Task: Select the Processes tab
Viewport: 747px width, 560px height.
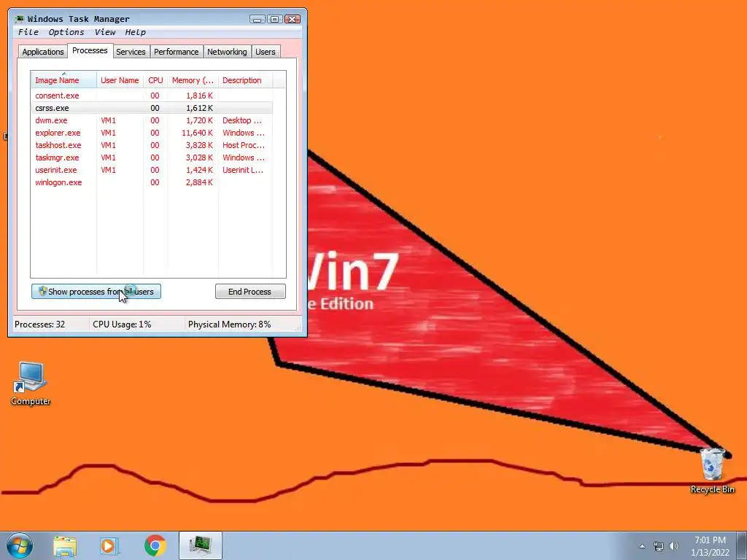Action: 90,50
